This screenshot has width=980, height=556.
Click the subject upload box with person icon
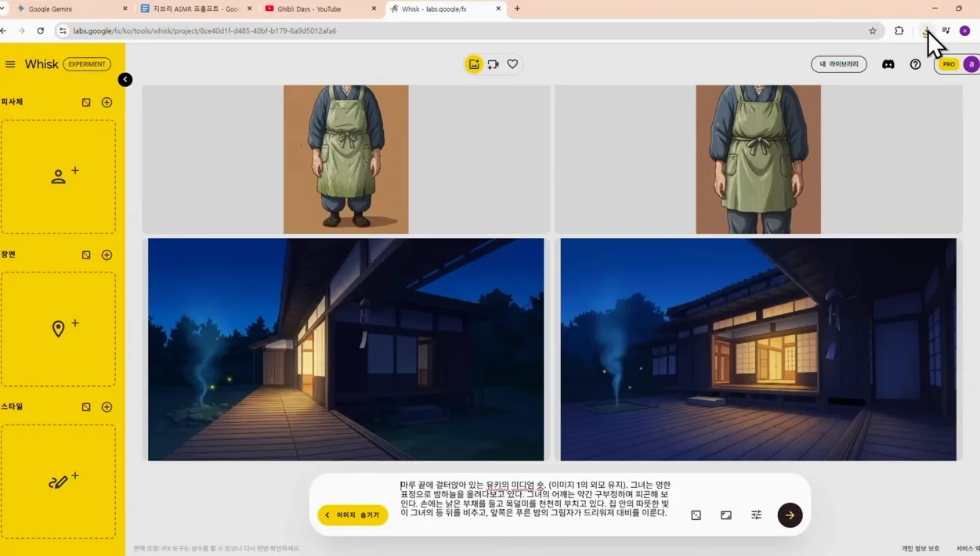click(58, 177)
